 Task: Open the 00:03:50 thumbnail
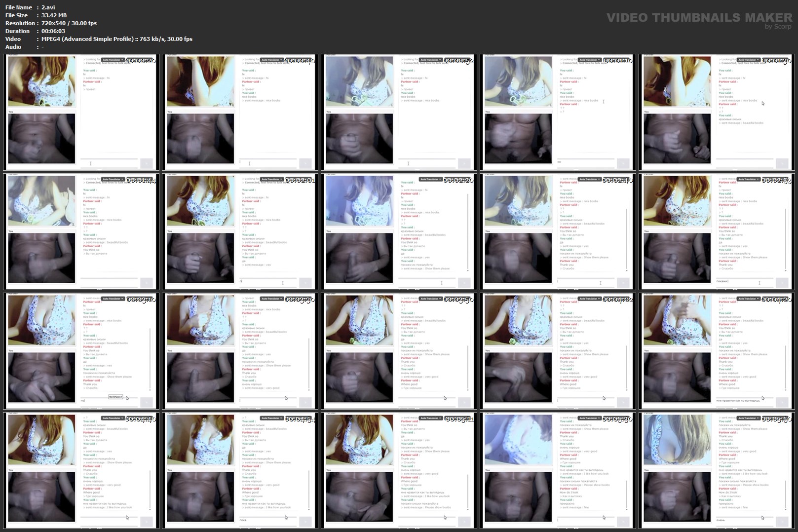tap(399, 351)
